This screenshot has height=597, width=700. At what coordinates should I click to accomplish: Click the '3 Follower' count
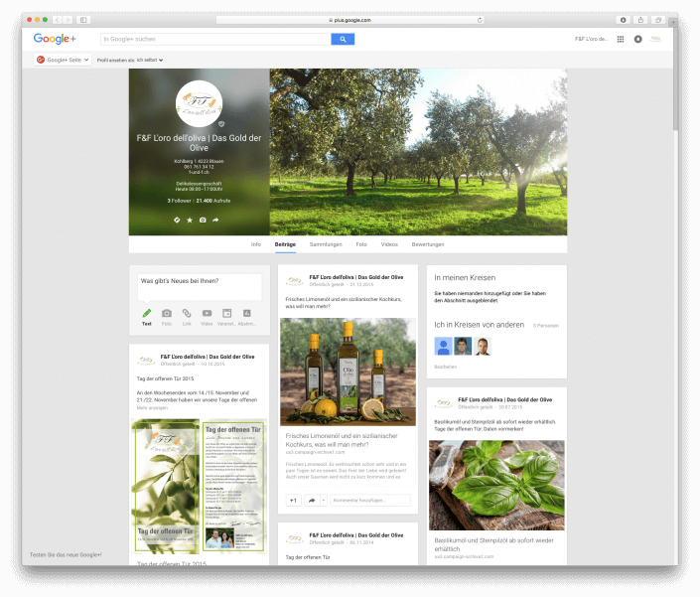(179, 201)
